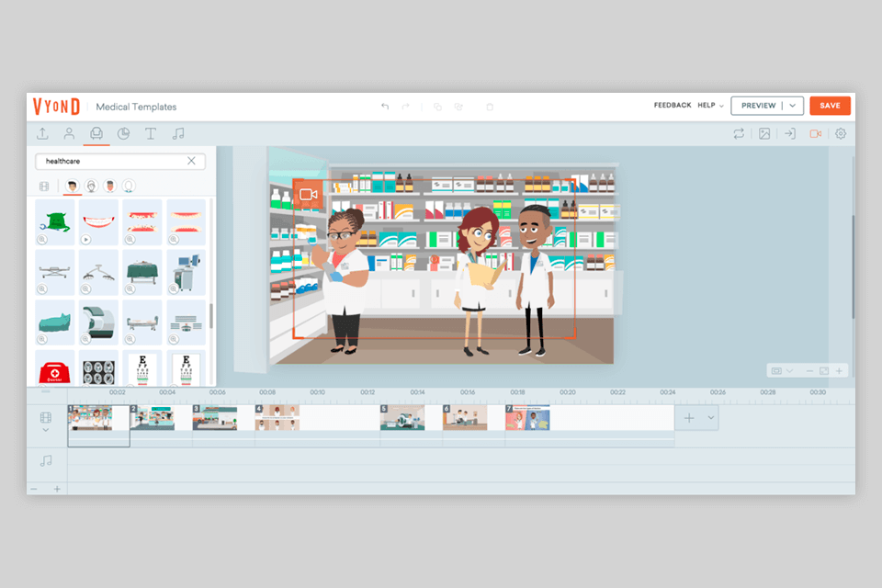This screenshot has width=882, height=588.
Task: Toggle the video previews filmstrip filter
Action: (x=45, y=187)
